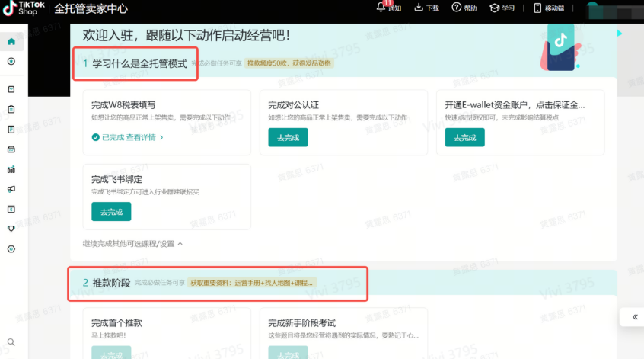Open notifications bell 通知
This screenshot has height=359, width=644.
388,8
